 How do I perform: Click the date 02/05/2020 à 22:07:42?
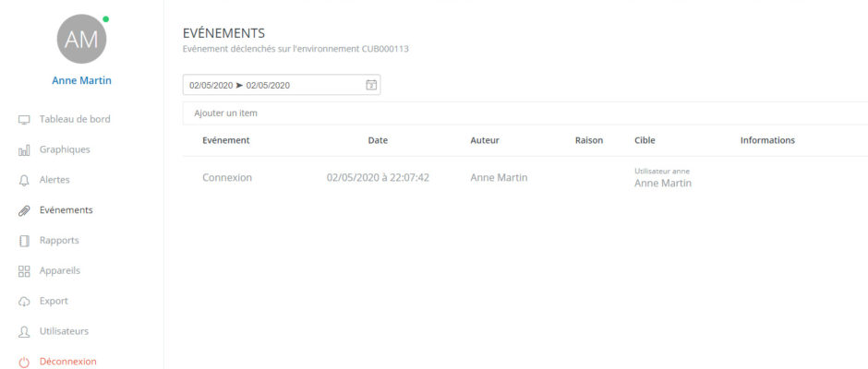[x=378, y=178]
